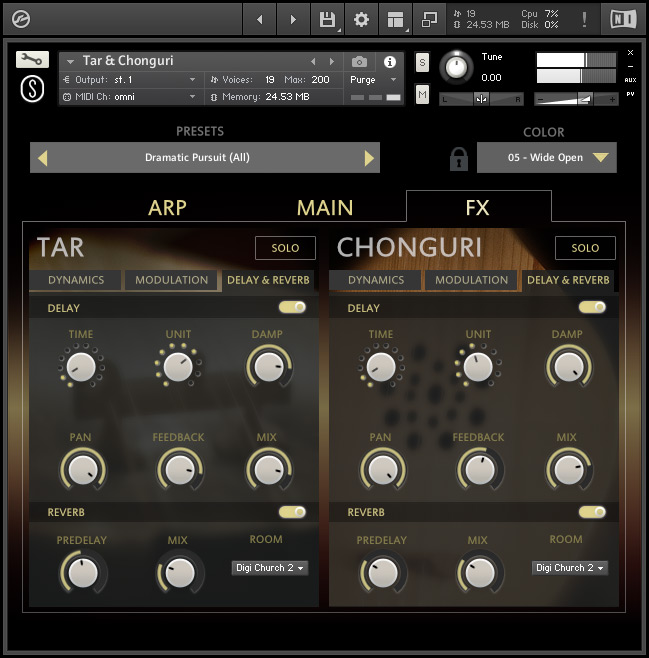Viewport: 649px width, 658px height.
Task: Click next preset yellow right arrow
Action: pos(369,158)
